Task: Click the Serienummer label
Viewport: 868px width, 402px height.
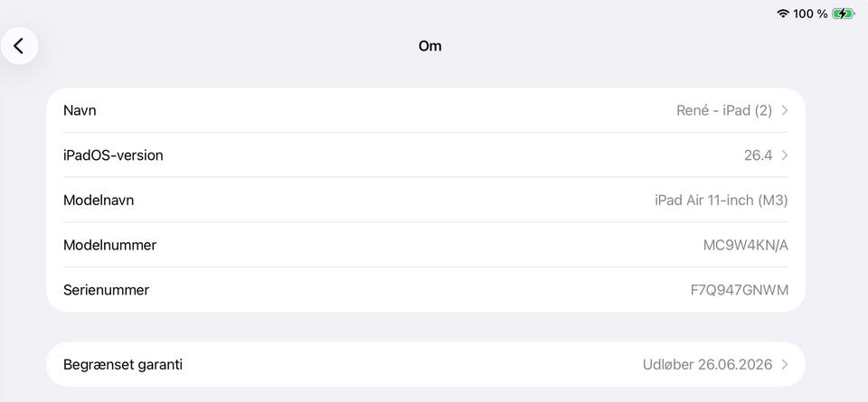Action: point(106,290)
